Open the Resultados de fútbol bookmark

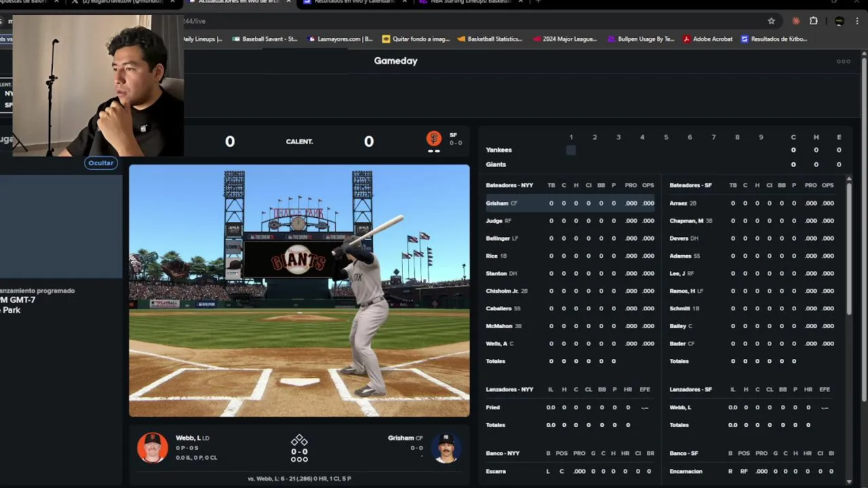click(x=774, y=39)
